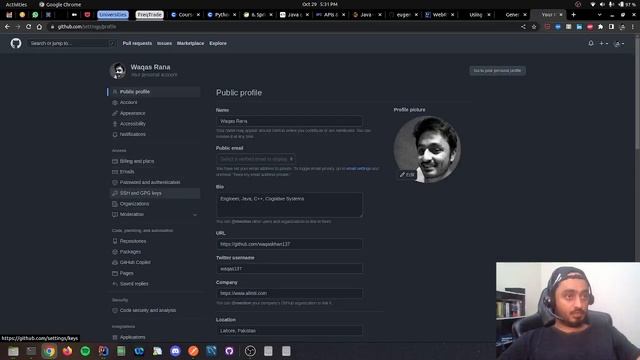Switch to the FreqTrade tab group

pyautogui.click(x=149, y=15)
